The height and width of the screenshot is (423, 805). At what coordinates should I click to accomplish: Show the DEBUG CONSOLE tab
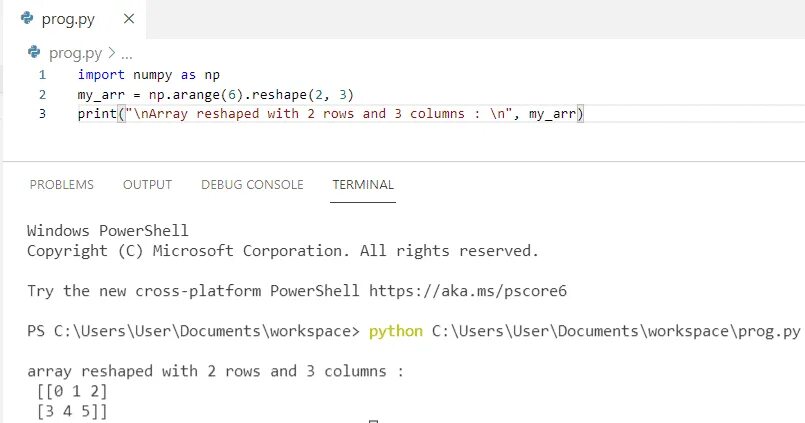click(252, 185)
